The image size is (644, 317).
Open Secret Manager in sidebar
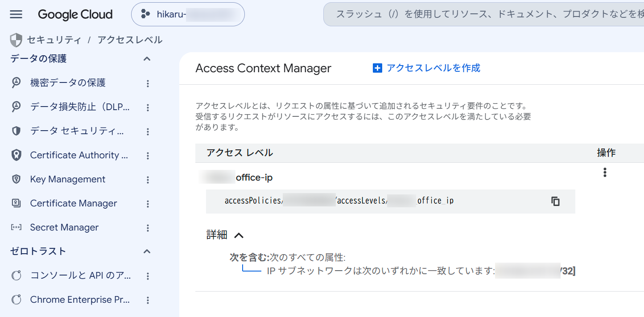[64, 227]
